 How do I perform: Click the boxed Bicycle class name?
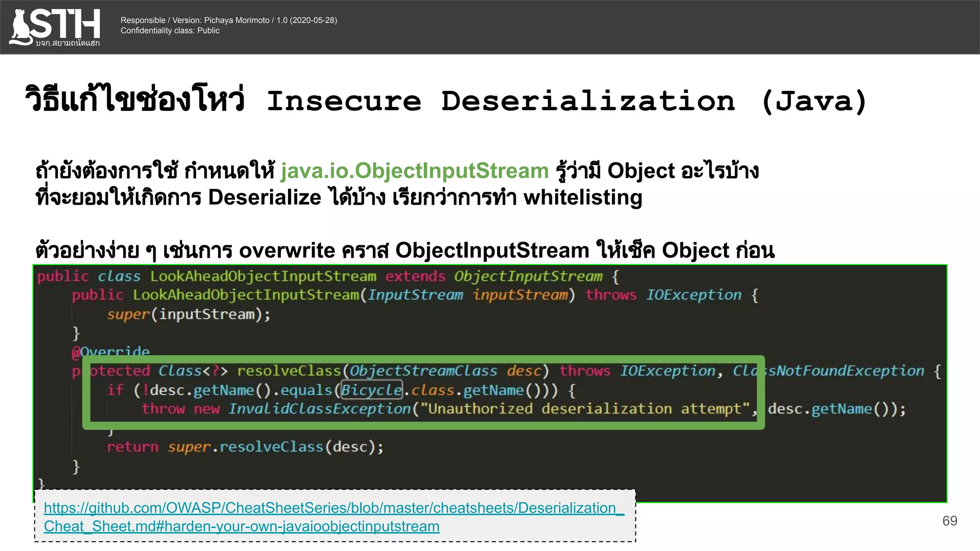pos(371,390)
